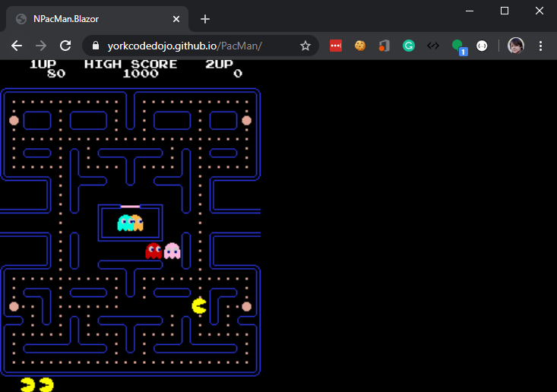Click the HIGH SCORE label
This screenshot has width=557, height=392.
[131, 65]
